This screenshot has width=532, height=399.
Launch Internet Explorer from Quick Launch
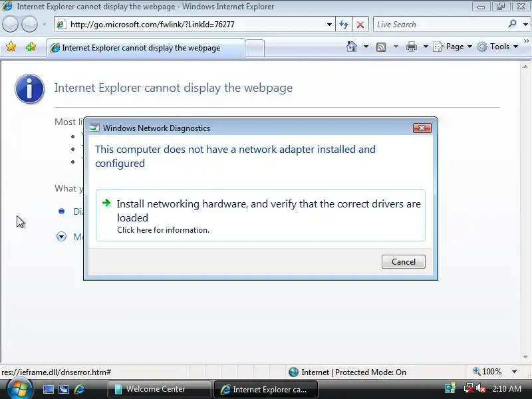tap(79, 389)
